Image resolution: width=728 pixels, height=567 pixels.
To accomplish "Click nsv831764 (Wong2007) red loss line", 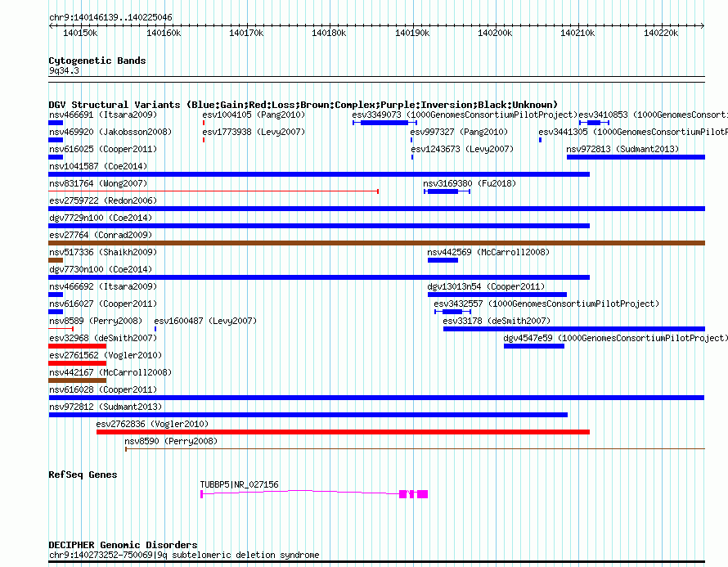I will tap(213, 191).
